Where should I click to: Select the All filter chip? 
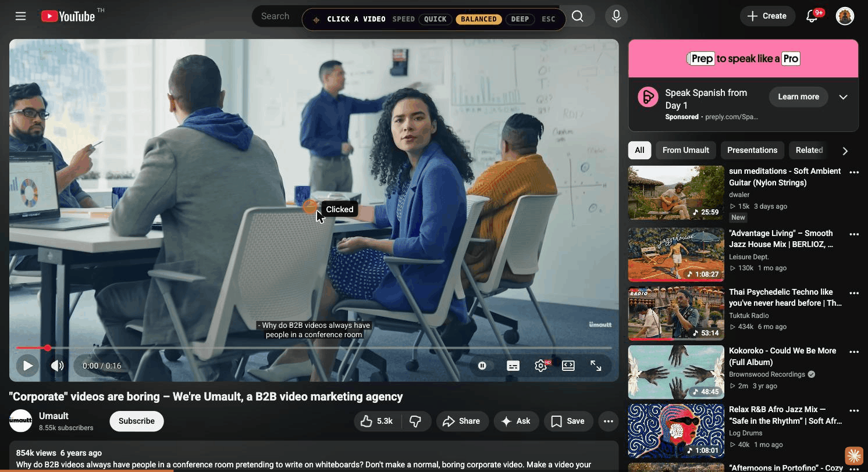pos(639,150)
